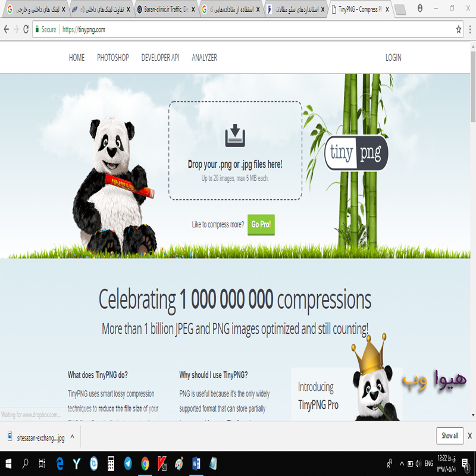Click the browser back arrow

pos(7,29)
